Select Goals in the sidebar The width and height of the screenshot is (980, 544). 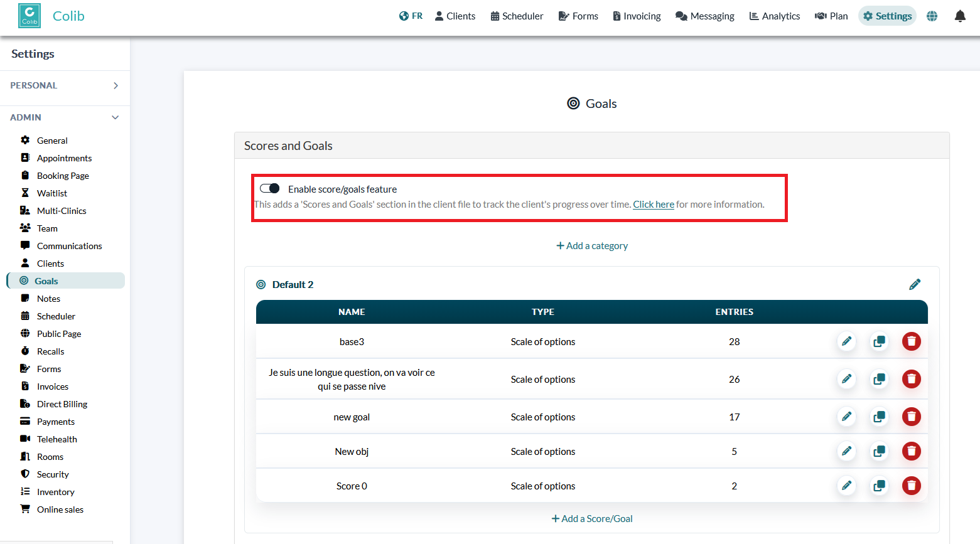(66, 280)
